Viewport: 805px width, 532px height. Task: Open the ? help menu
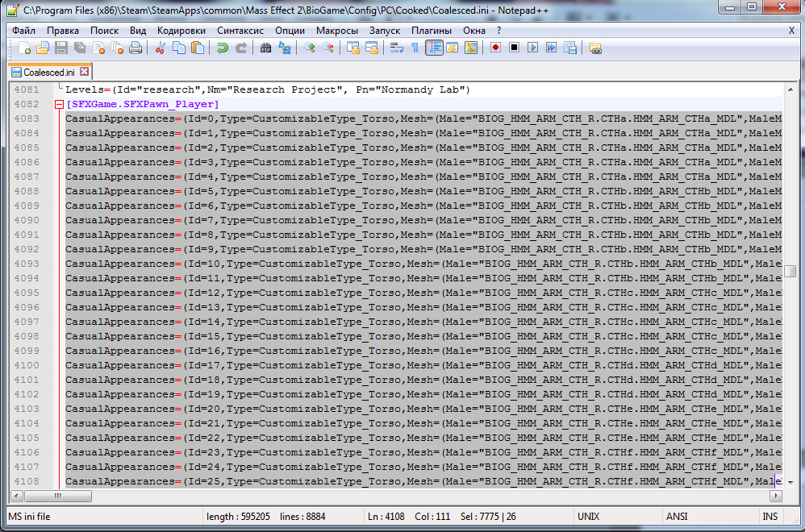(498, 31)
